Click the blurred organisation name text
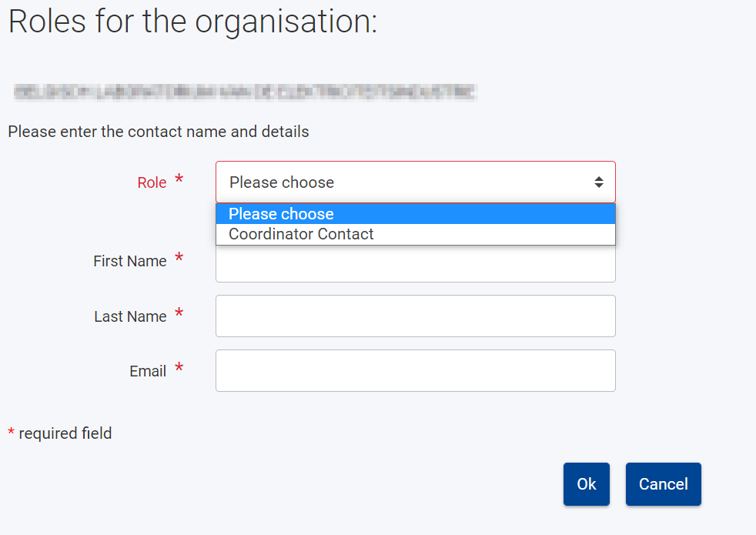Viewport: 756px width, 535px height. (x=245, y=92)
